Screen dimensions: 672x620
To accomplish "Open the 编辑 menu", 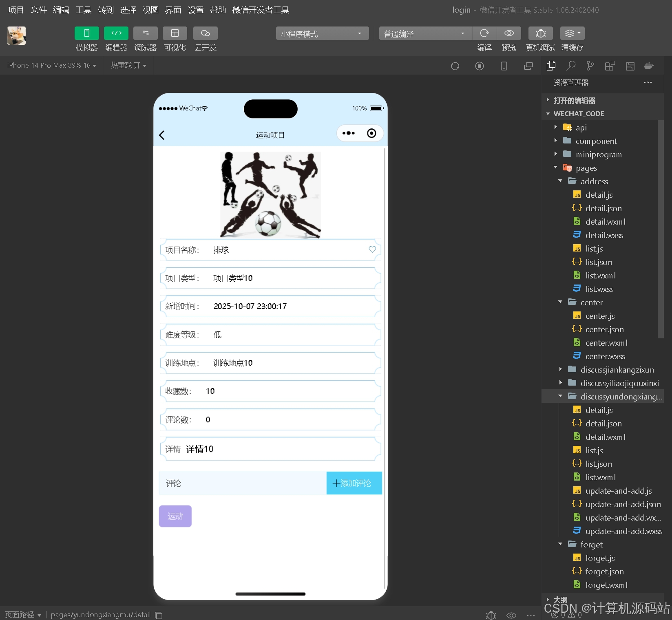I will point(61,10).
